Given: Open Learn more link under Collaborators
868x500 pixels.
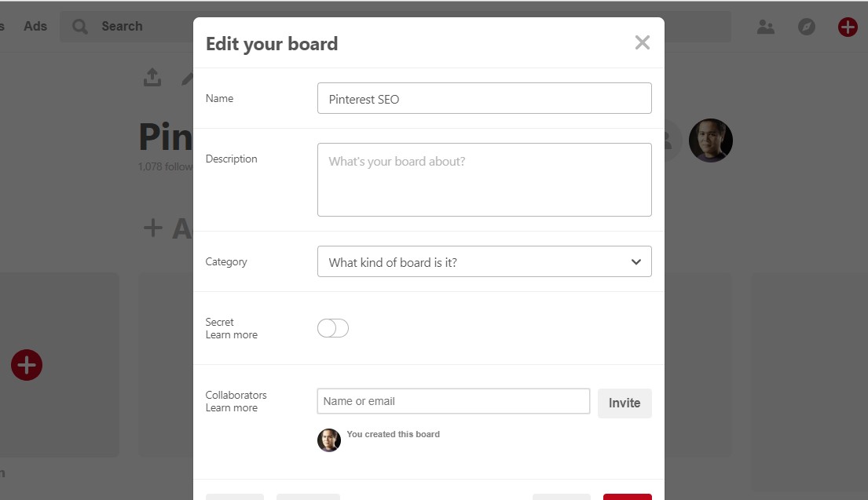Looking at the screenshot, I should pos(232,408).
